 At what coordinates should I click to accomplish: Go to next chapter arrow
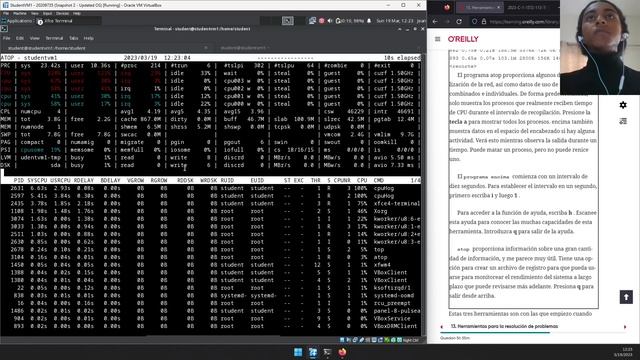coord(625,327)
